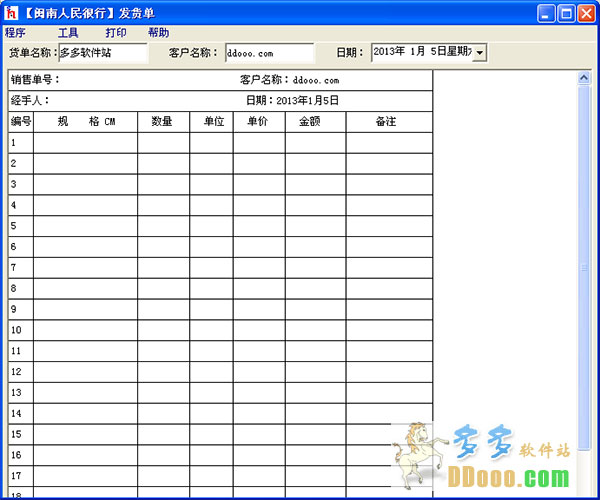This screenshot has height=500, width=600.
Task: Click the app icon in the title bar
Action: click(x=11, y=13)
